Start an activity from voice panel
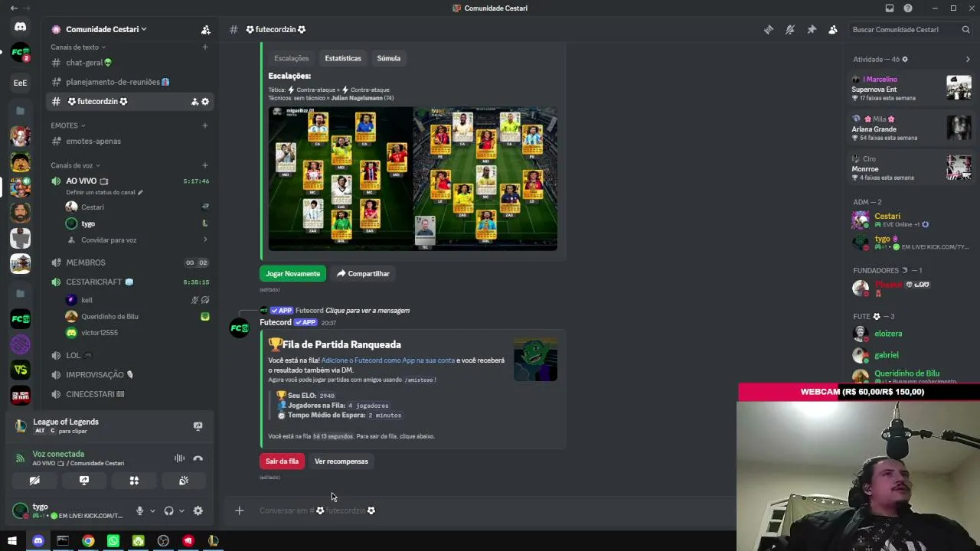The image size is (980, 551). click(134, 481)
